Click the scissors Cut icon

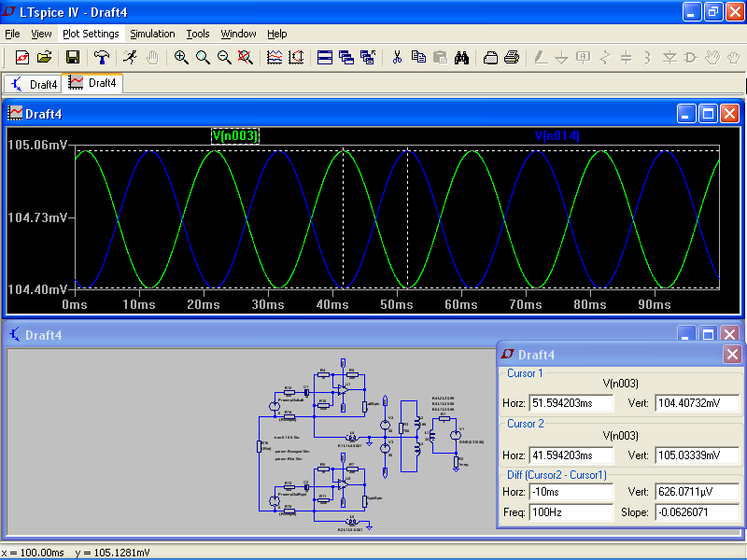397,58
